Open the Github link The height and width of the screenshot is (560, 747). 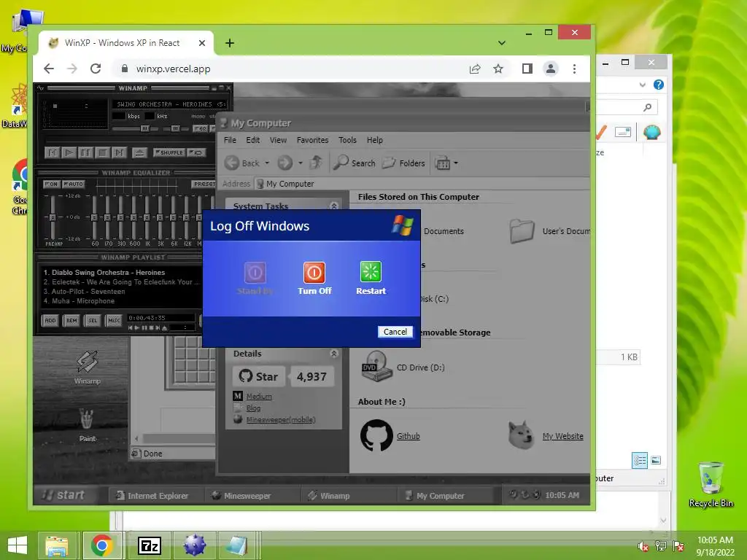click(409, 436)
